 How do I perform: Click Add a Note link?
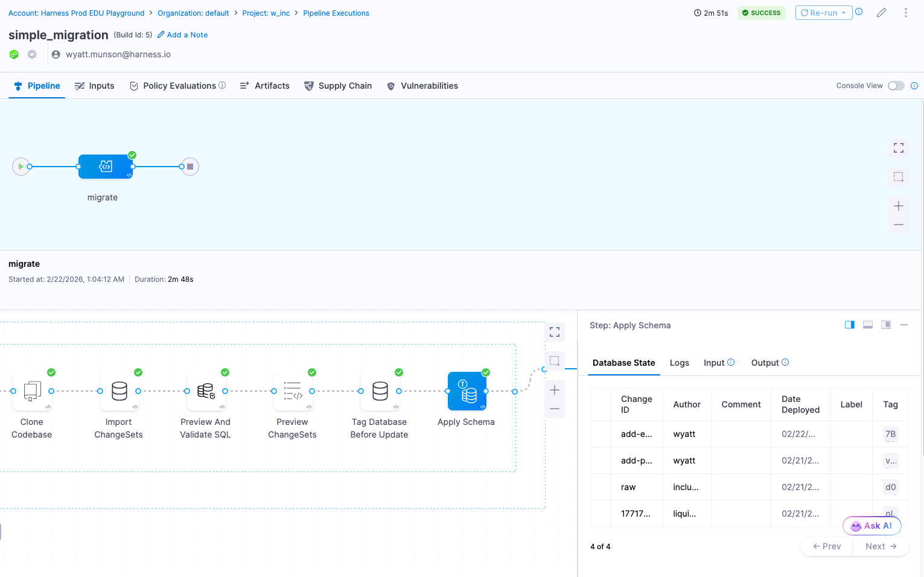[182, 35]
